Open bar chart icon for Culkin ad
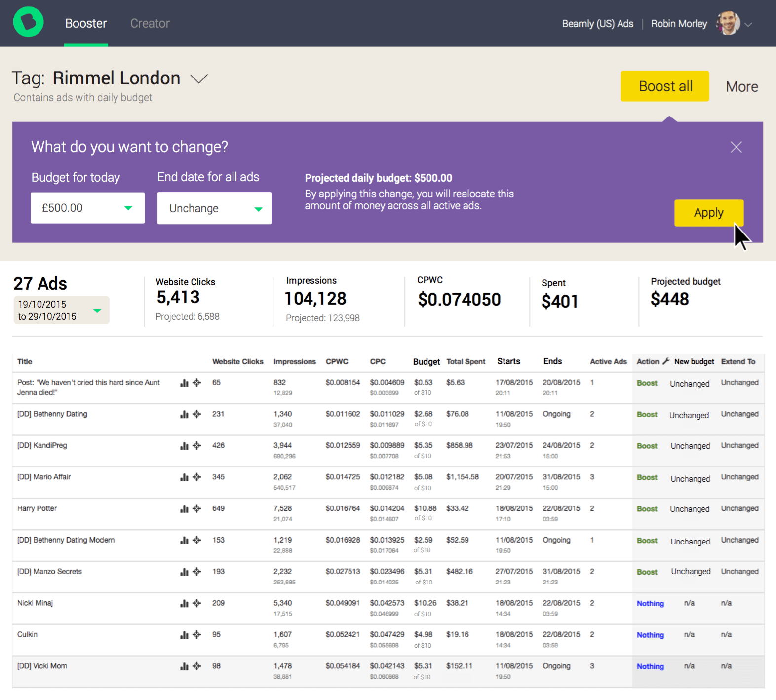 tap(184, 635)
